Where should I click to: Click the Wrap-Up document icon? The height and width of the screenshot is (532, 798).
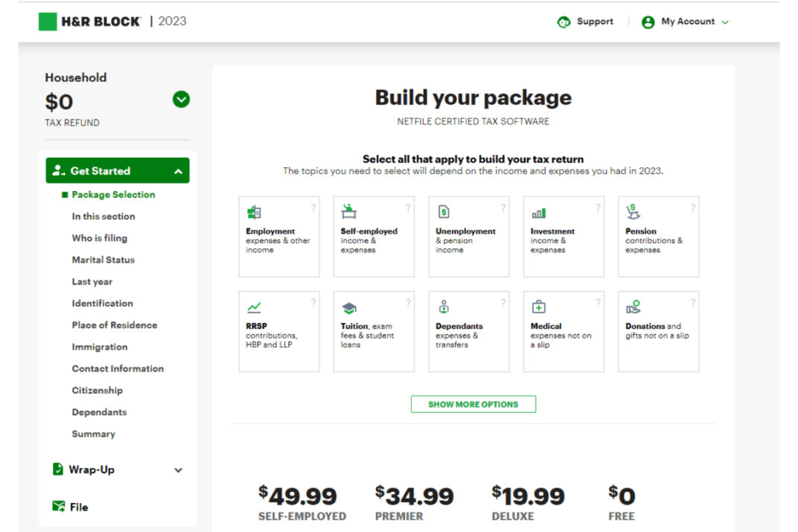click(58, 469)
